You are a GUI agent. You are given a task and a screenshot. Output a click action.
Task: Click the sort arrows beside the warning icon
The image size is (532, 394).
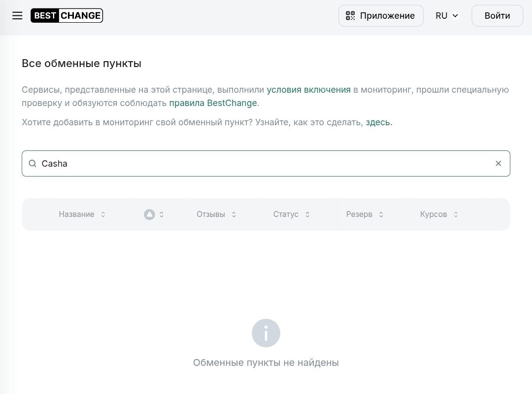[x=162, y=215]
